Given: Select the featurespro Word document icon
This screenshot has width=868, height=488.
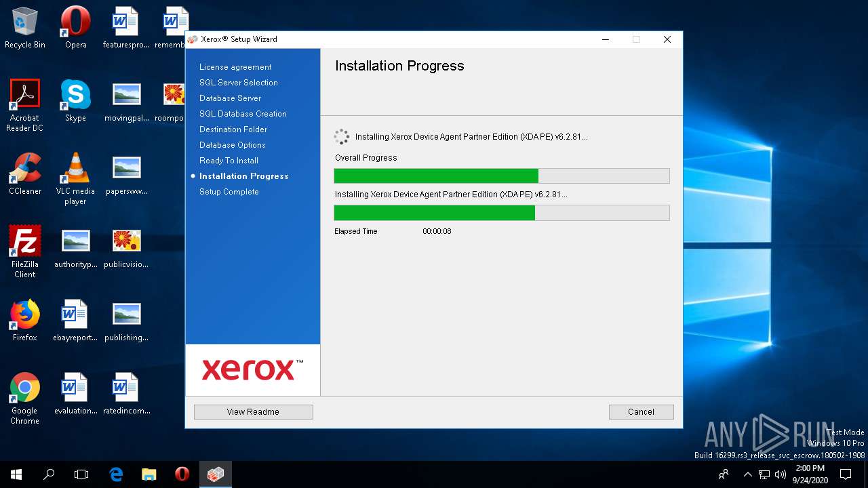Looking at the screenshot, I should pyautogui.click(x=126, y=28).
